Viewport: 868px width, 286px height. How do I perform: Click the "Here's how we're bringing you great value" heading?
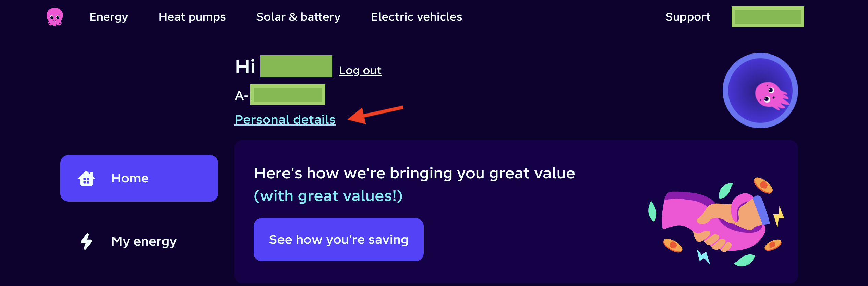pos(414,173)
